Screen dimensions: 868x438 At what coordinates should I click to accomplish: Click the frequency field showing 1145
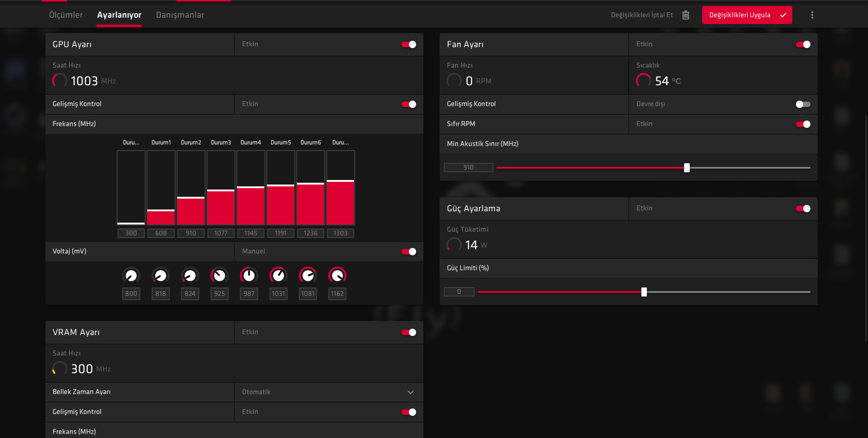pyautogui.click(x=251, y=233)
